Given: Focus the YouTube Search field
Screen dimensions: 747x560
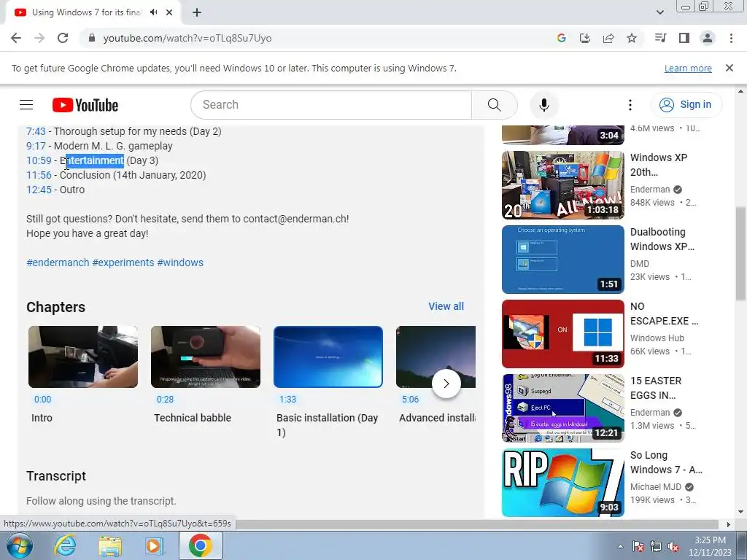Looking at the screenshot, I should pyautogui.click(x=331, y=105).
